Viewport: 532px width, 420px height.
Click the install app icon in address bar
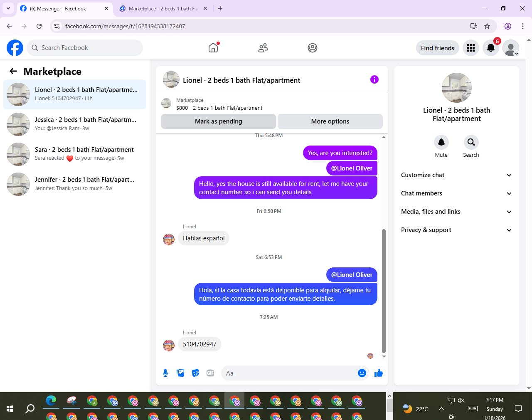click(x=473, y=26)
